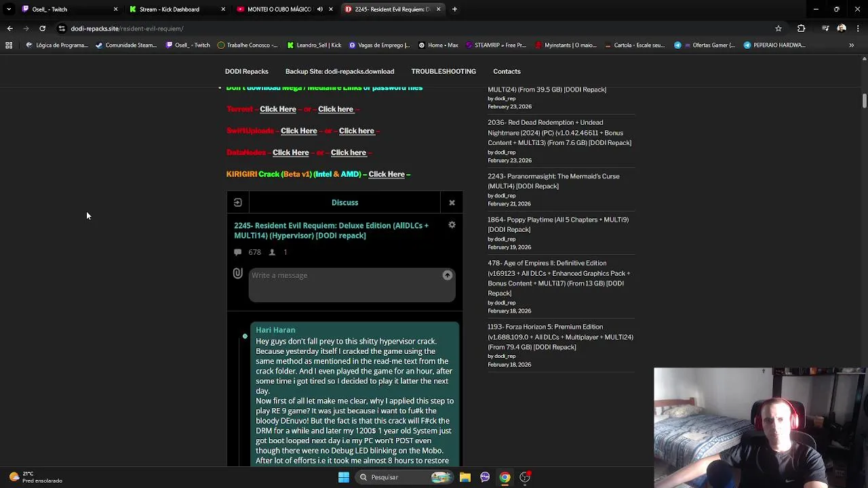
Task: Open the TROUBLESHOOTING menu item
Action: 443,71
